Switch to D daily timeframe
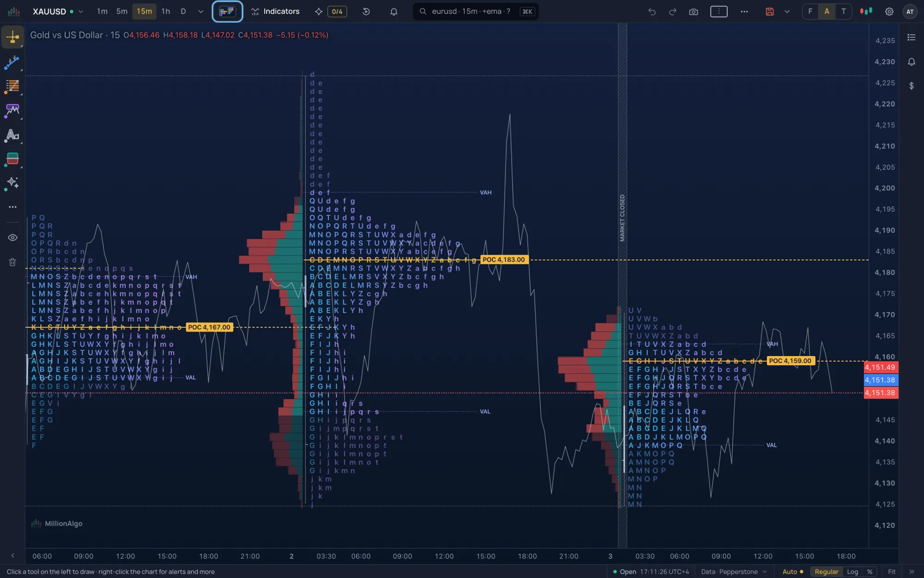 [183, 12]
